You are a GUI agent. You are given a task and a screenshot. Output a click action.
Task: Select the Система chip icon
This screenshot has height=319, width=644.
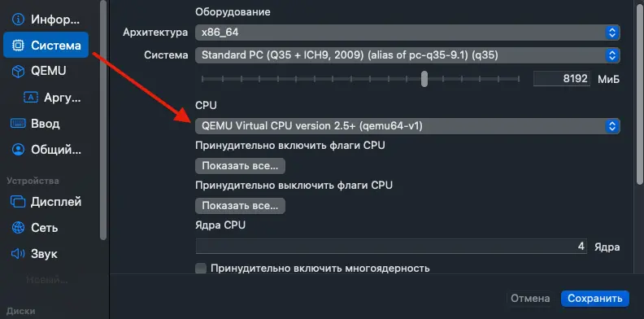pyautogui.click(x=18, y=46)
